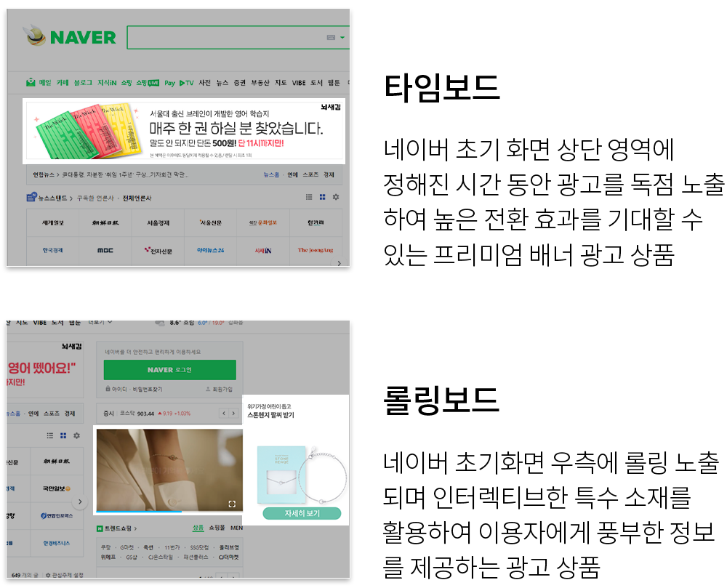The height and width of the screenshot is (588, 727).
Task: Open the 아이뉴스24 press logo
Action: pos(211,250)
